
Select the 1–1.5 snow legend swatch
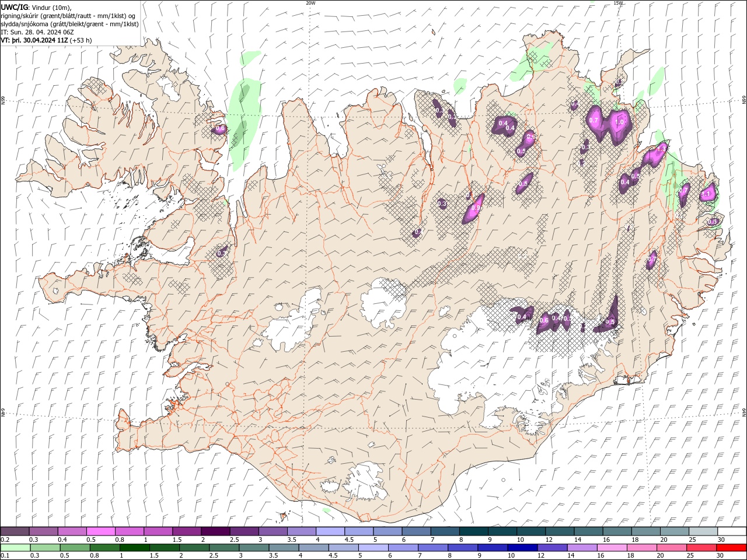click(x=158, y=531)
